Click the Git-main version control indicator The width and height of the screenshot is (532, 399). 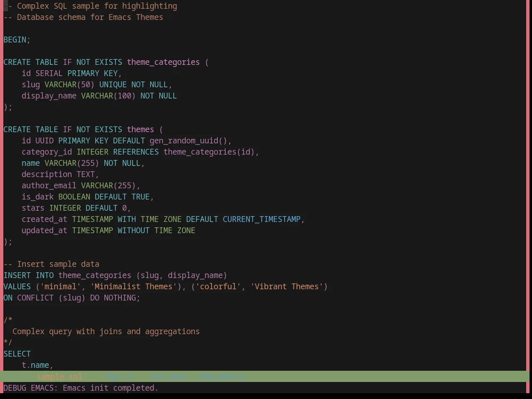click(x=169, y=377)
